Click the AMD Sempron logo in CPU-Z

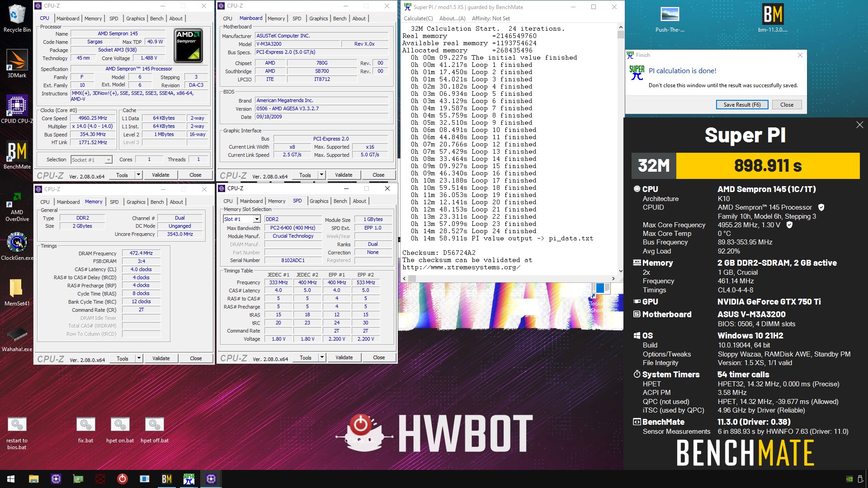tap(188, 45)
